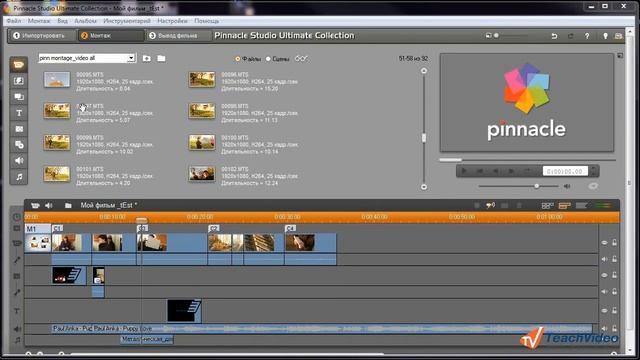Open the Монтаж menu in menu bar

(x=39, y=21)
